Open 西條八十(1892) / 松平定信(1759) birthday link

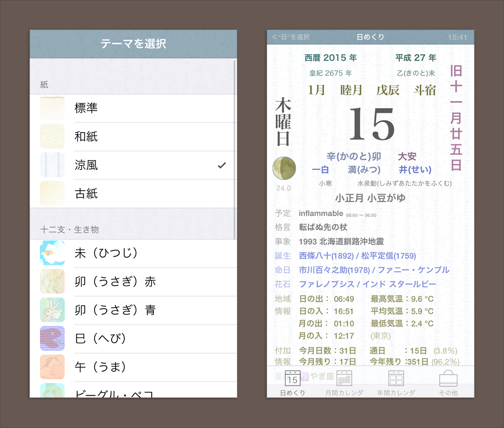pyautogui.click(x=357, y=256)
